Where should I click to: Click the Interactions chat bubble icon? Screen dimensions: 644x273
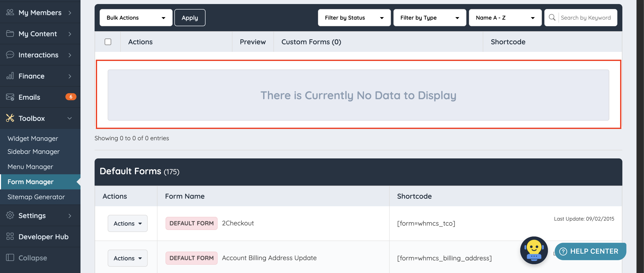click(10, 55)
